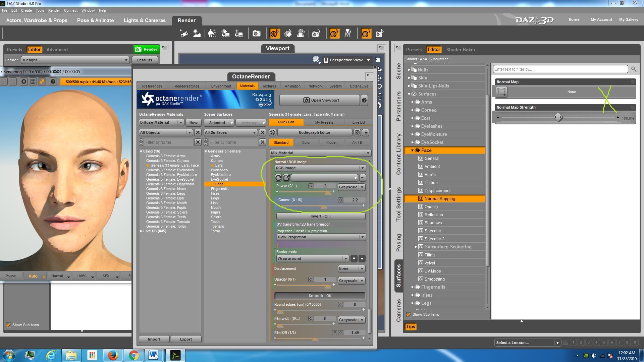
Task: Open the Render menu in menu bar
Action: [x=54, y=10]
